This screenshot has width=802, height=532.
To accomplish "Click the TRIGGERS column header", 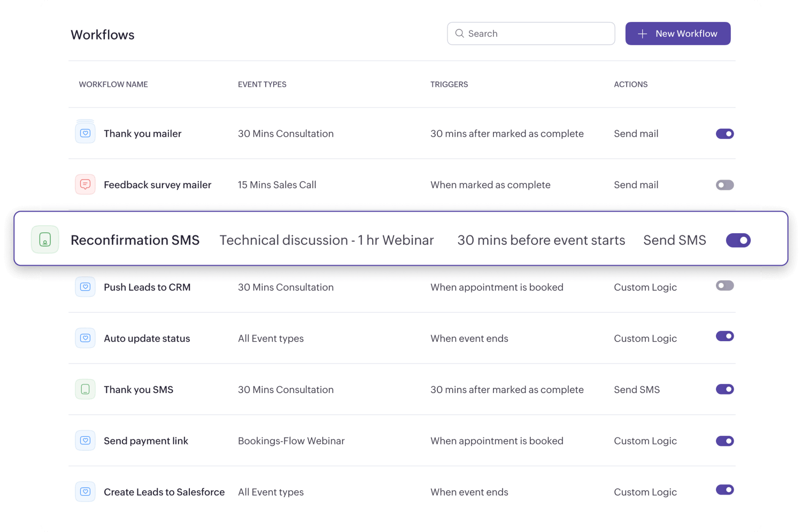I will [449, 84].
